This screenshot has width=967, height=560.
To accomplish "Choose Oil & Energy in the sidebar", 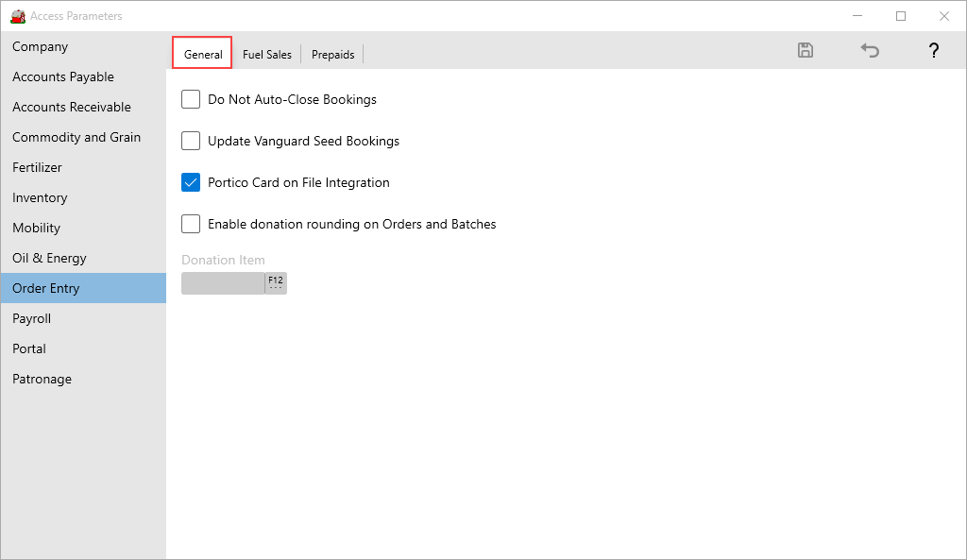I will click(x=49, y=258).
